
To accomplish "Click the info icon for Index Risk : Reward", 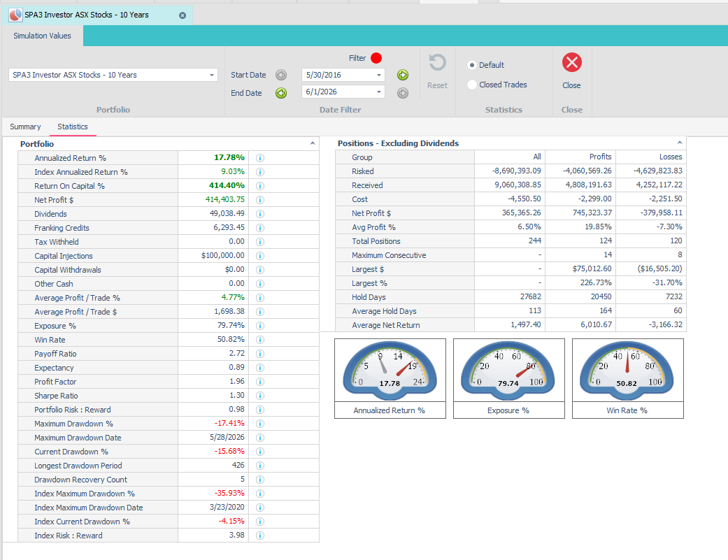I will coord(260,536).
